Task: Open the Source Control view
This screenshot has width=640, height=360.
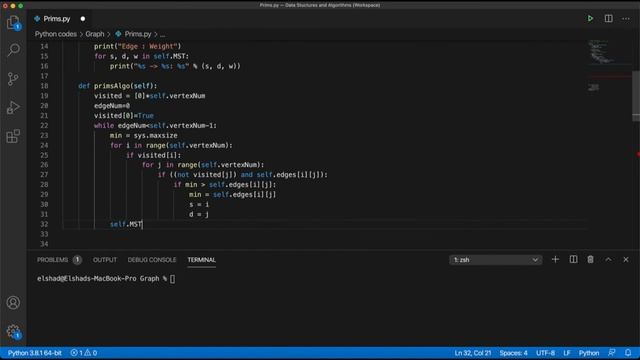Action: (13, 79)
